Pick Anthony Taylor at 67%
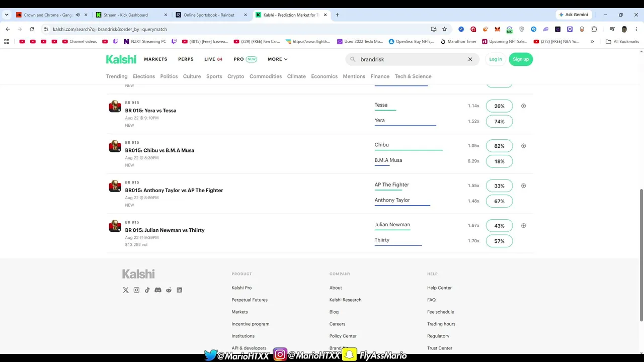The width and height of the screenshot is (644, 362). click(499, 201)
